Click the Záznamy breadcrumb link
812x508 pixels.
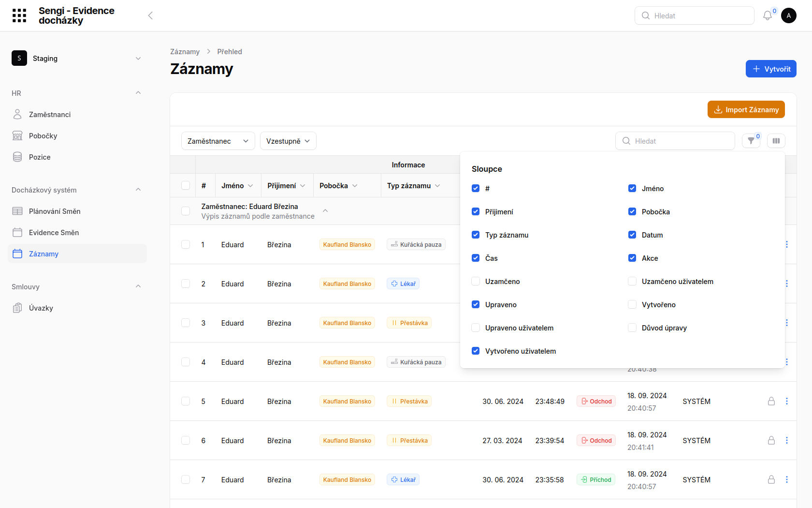click(x=185, y=51)
